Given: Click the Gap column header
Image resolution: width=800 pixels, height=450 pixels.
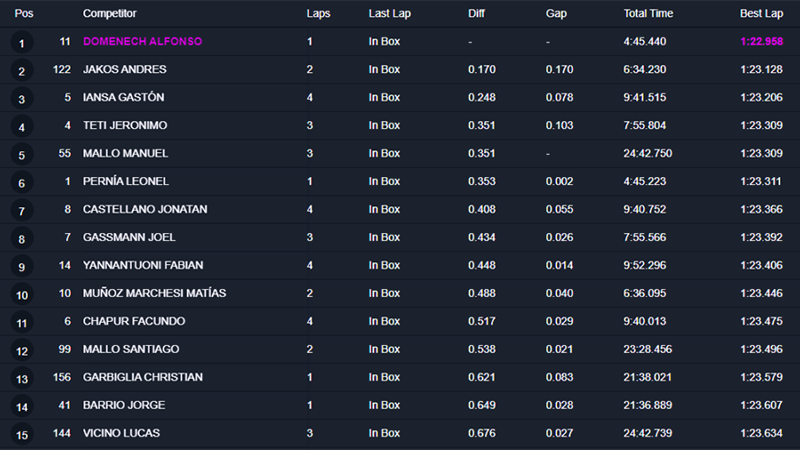Looking at the screenshot, I should [556, 14].
